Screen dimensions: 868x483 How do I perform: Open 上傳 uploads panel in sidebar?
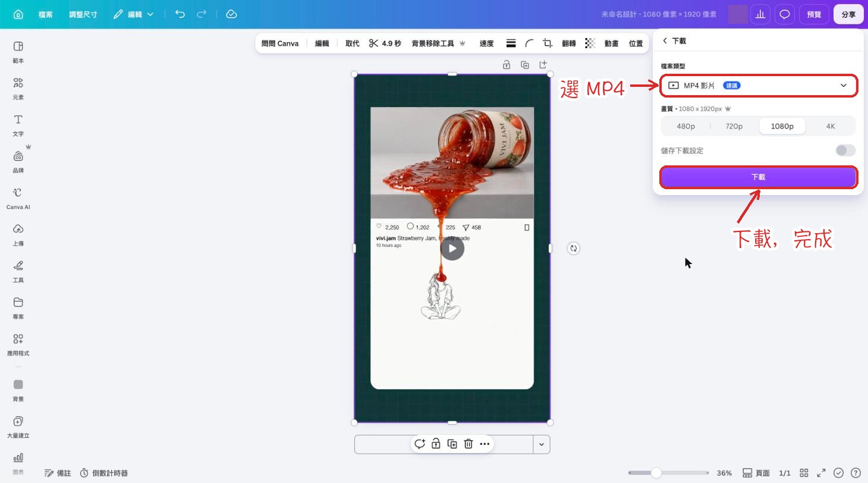point(18,234)
